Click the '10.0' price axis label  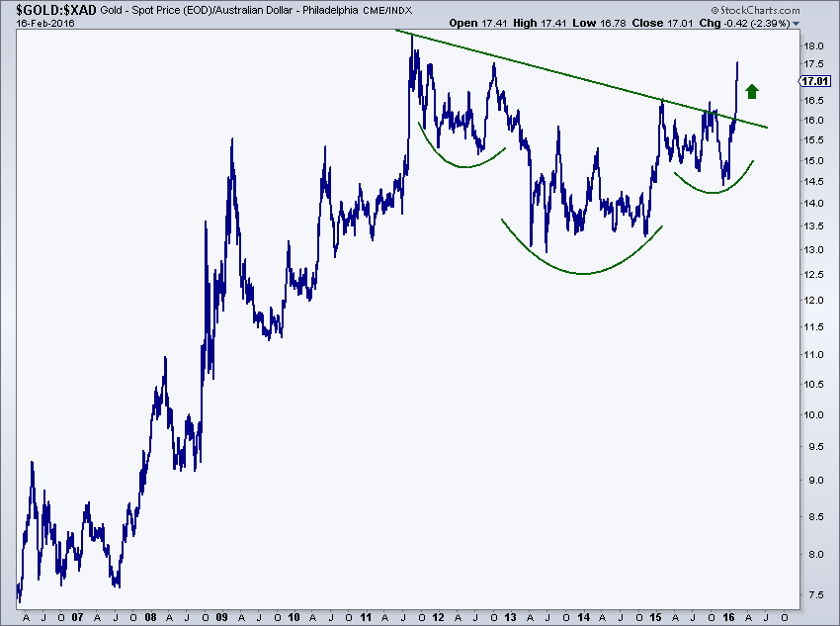pyautogui.click(x=813, y=414)
